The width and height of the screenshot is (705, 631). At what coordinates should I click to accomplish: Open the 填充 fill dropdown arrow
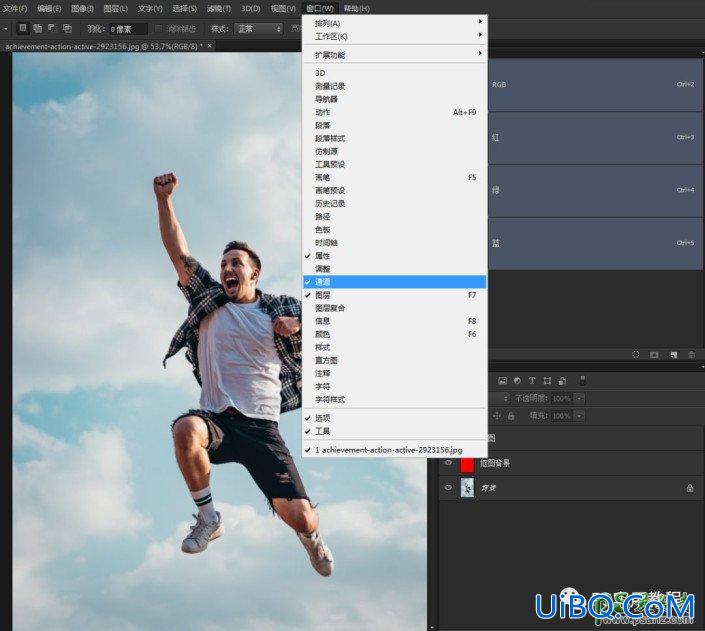579,416
